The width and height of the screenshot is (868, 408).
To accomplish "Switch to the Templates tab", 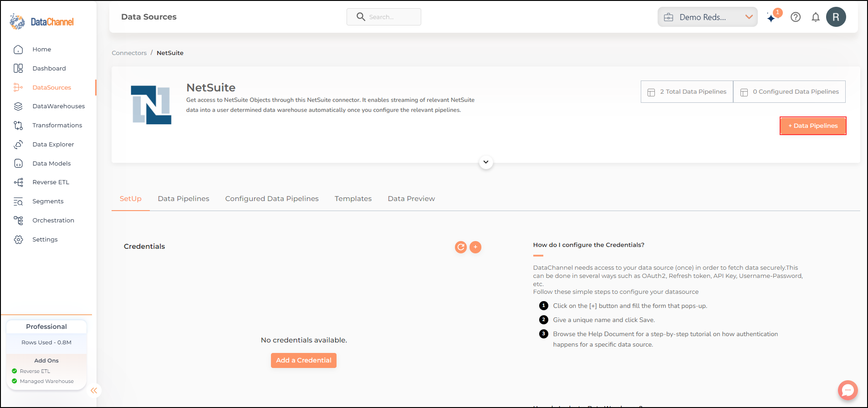I will [353, 199].
